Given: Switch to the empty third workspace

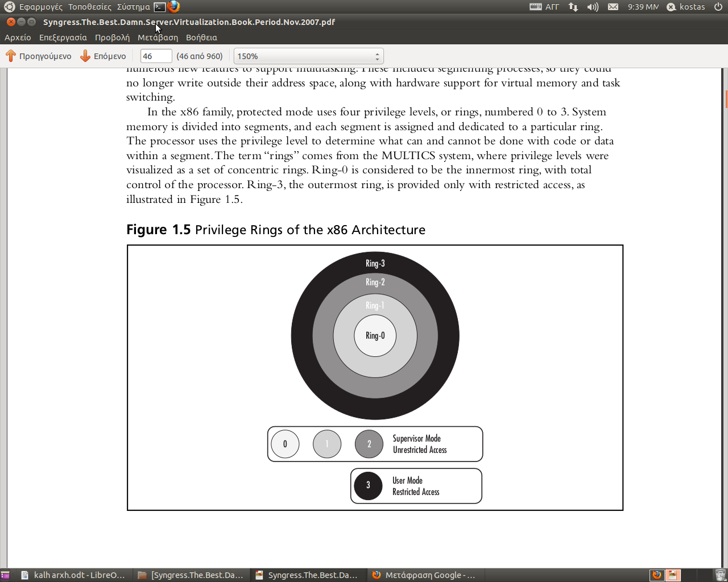Looking at the screenshot, I should tap(689, 575).
